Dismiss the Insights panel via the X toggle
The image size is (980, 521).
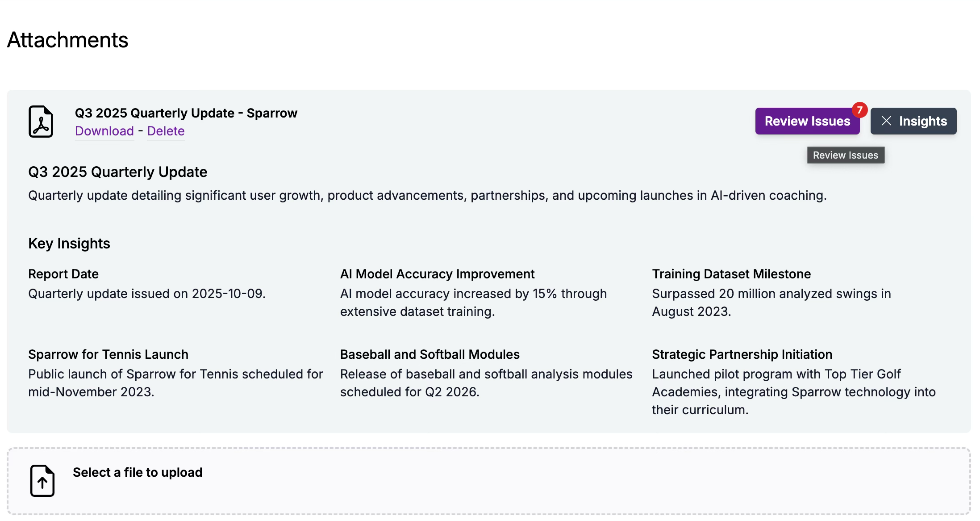click(x=887, y=121)
